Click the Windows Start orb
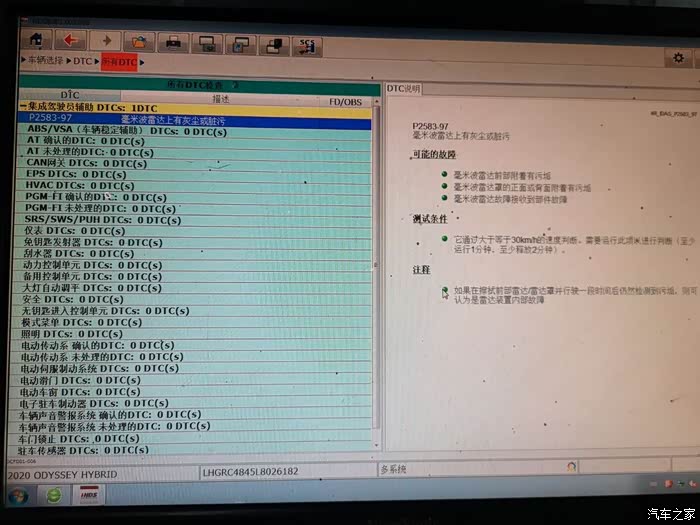This screenshot has width=700, height=525. (18, 496)
